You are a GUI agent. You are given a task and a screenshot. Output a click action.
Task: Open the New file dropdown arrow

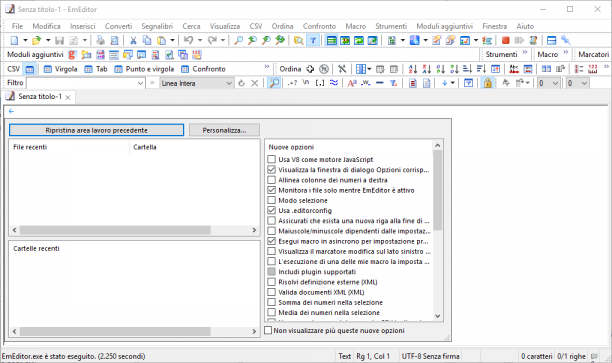coord(25,40)
